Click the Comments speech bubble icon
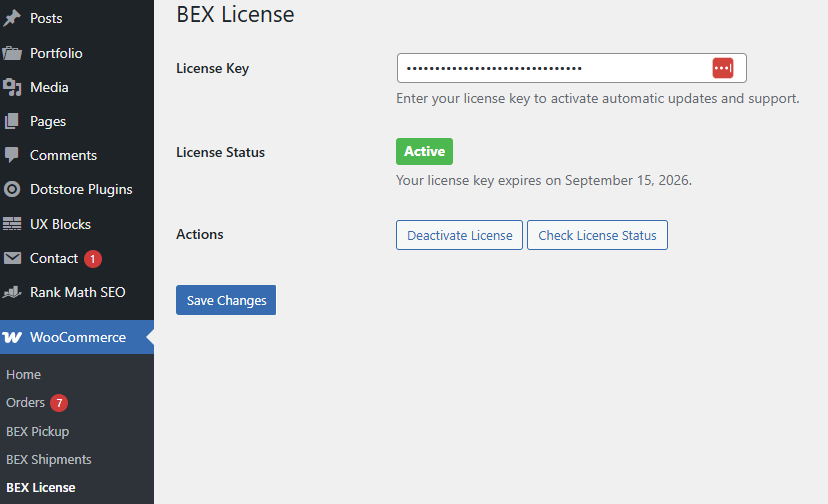 pyautogui.click(x=12, y=155)
